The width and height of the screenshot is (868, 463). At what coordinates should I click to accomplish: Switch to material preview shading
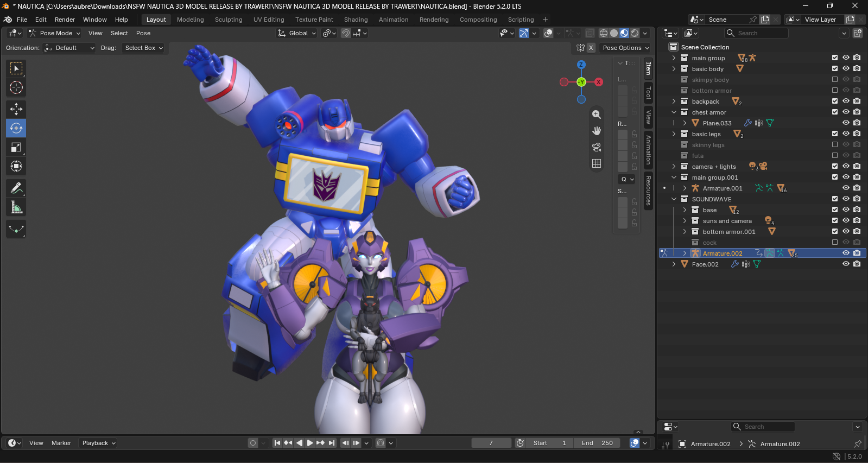(624, 33)
